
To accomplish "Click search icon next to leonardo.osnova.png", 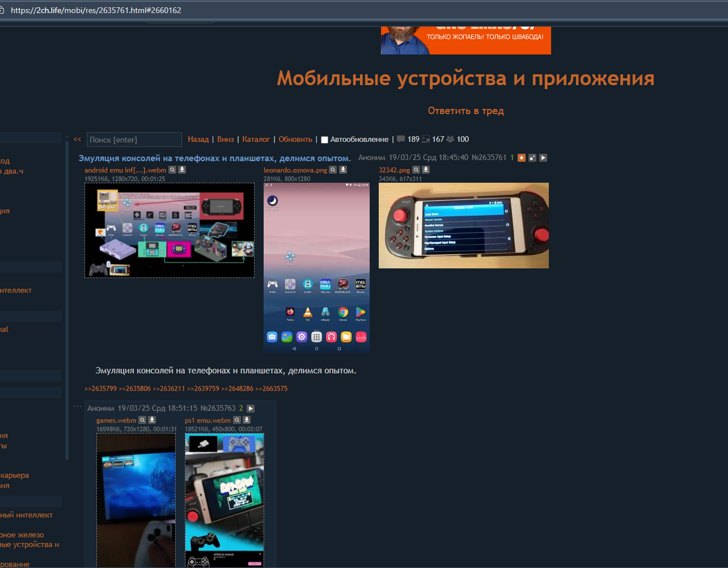I will click(x=333, y=170).
